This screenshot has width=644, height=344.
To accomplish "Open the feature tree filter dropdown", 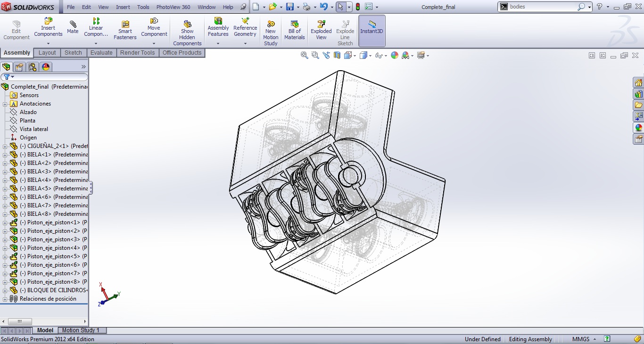I will click(13, 77).
